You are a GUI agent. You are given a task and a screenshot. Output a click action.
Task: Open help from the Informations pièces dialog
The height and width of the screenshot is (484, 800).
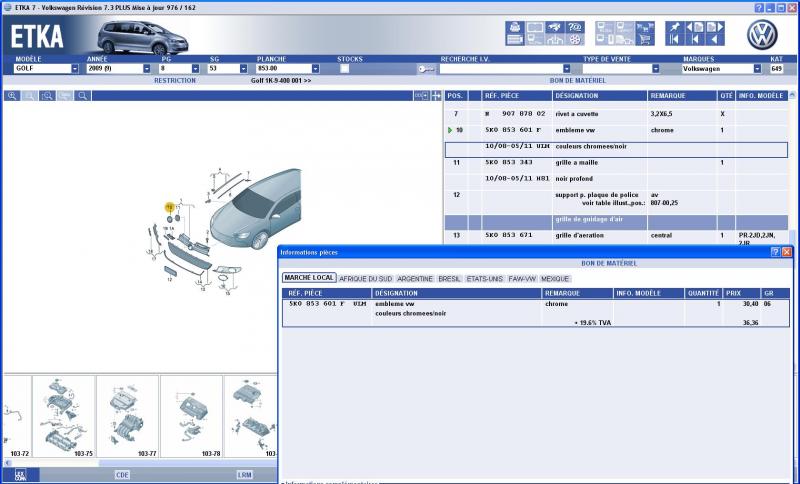776,252
